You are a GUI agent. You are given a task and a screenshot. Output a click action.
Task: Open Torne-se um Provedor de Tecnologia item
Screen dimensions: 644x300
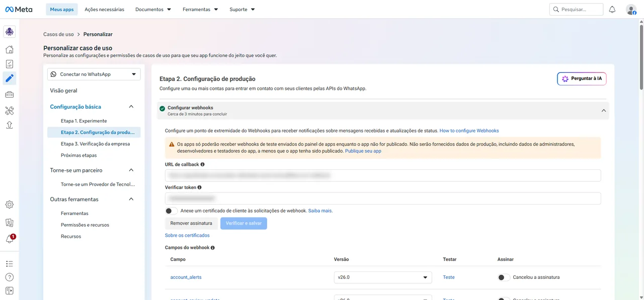tap(98, 184)
